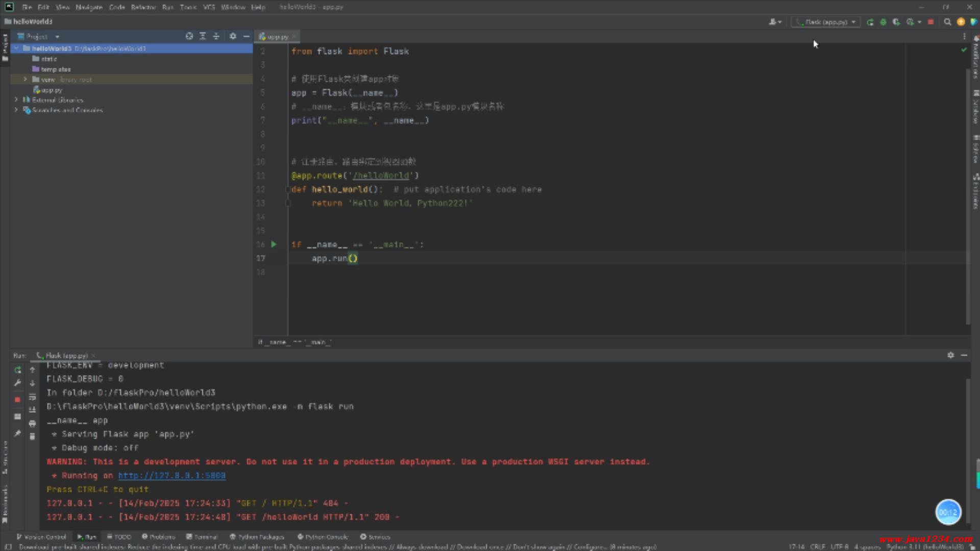Select the templates folder in project tree

[52, 69]
